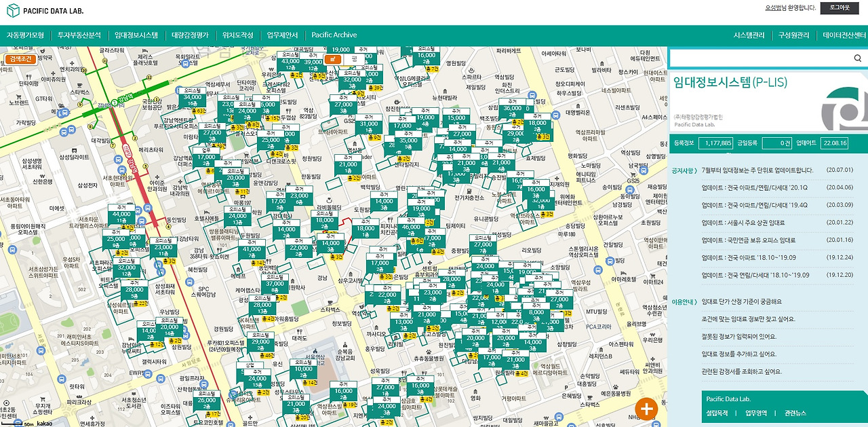This screenshot has height=427, width=868.
Task: Open notice 국민연금 보유 오피스 임대료
Action: click(x=749, y=240)
